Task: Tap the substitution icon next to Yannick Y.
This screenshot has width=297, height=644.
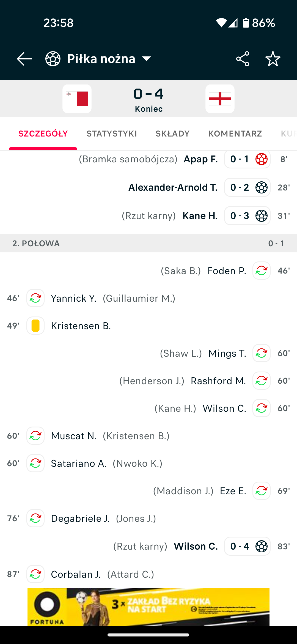Action: [35, 298]
